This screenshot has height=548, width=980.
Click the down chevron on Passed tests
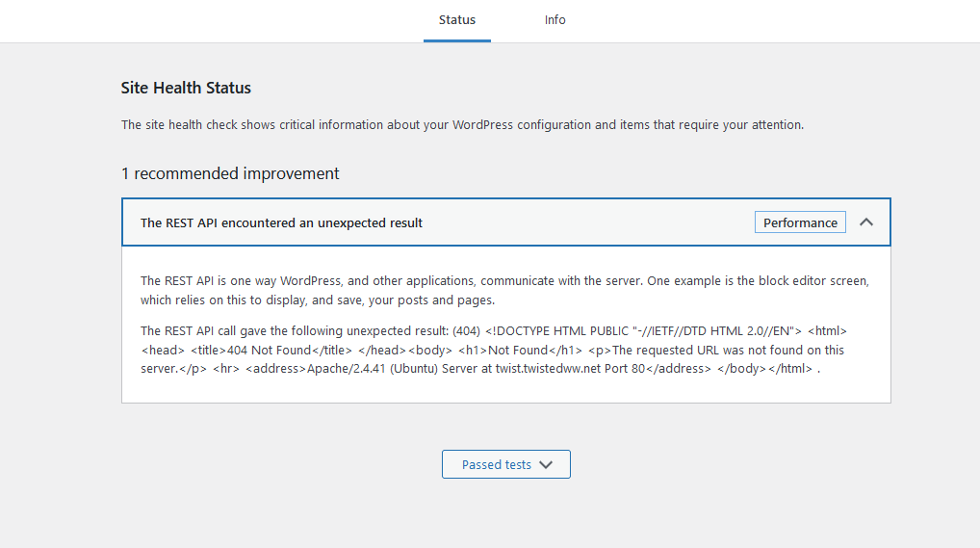[x=546, y=465]
